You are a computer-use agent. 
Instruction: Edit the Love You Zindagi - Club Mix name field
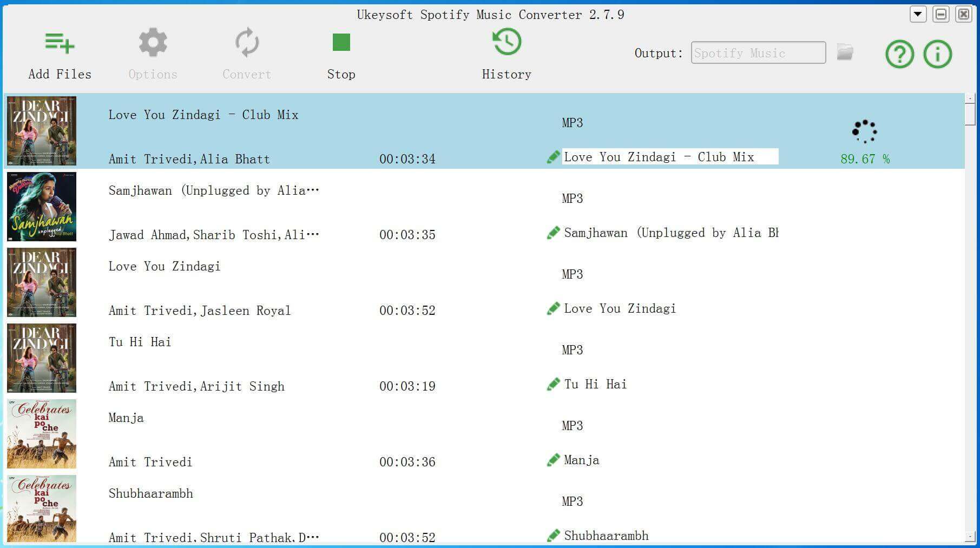[670, 157]
